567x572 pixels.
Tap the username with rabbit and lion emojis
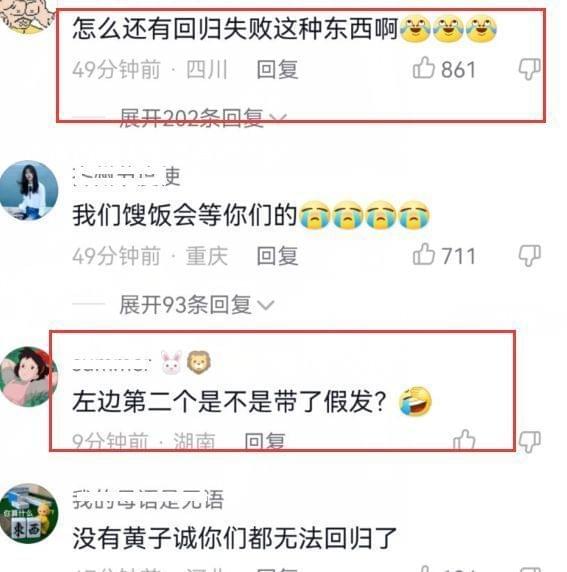pyautogui.click(x=142, y=363)
